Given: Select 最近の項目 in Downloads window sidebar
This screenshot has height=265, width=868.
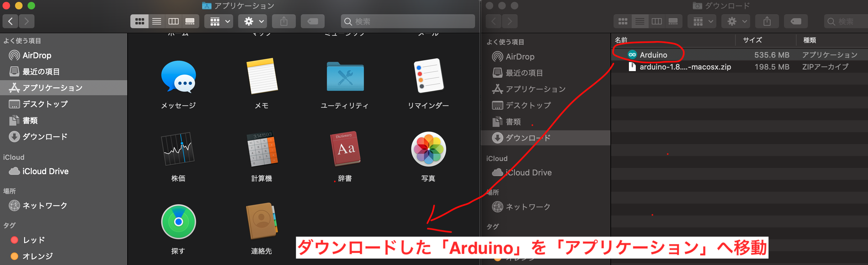Looking at the screenshot, I should tap(546, 73).
